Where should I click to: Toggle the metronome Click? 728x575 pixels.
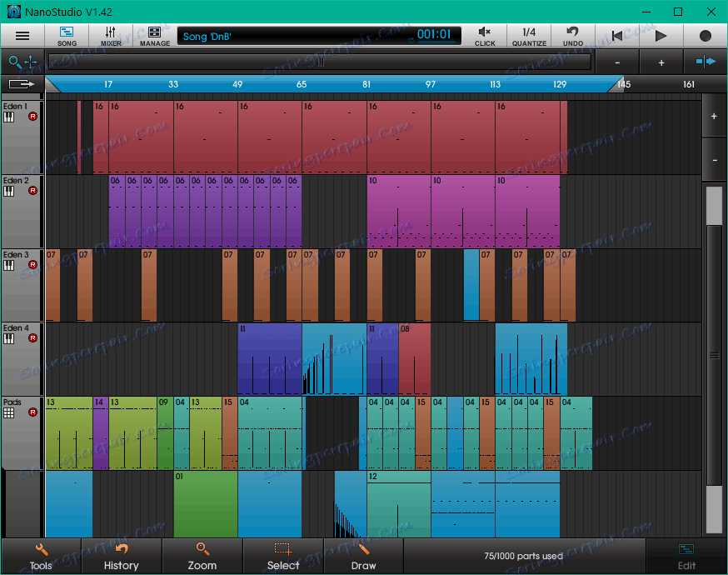point(485,36)
